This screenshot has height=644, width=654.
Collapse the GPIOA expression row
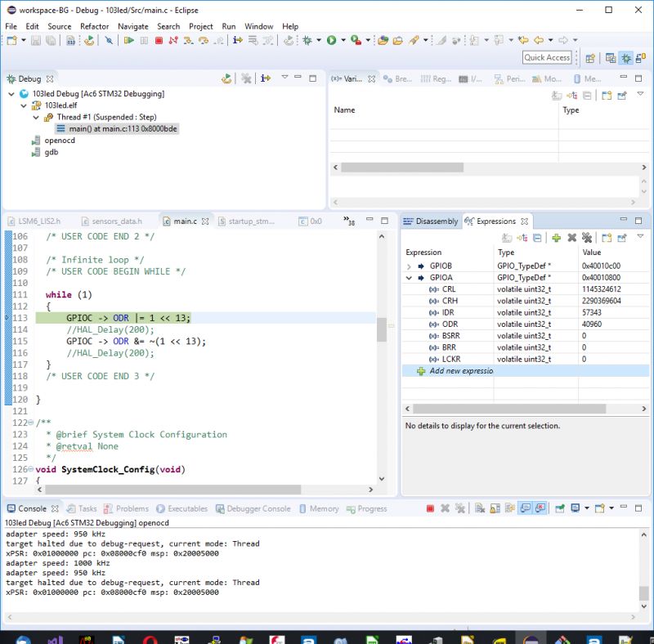[x=409, y=278]
